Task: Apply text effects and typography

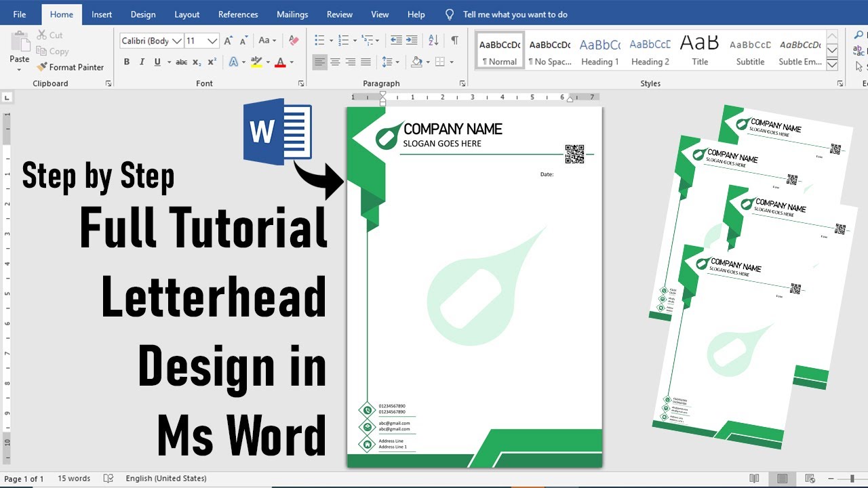Action: coord(233,62)
